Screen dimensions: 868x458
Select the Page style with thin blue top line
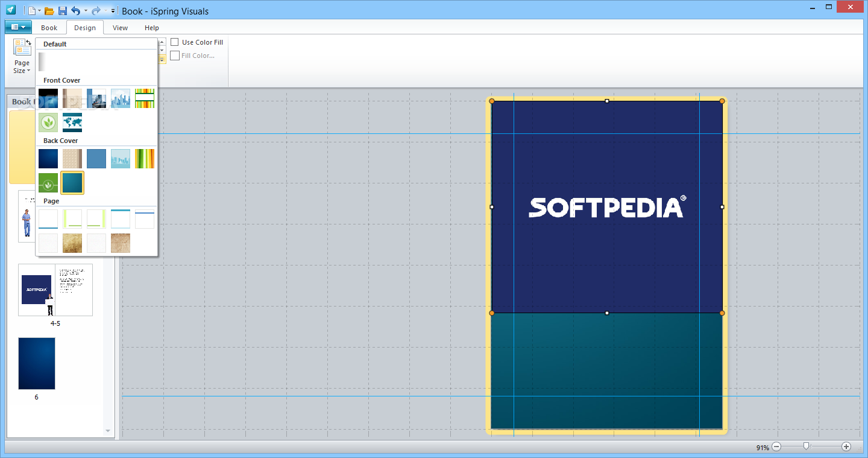(145, 219)
